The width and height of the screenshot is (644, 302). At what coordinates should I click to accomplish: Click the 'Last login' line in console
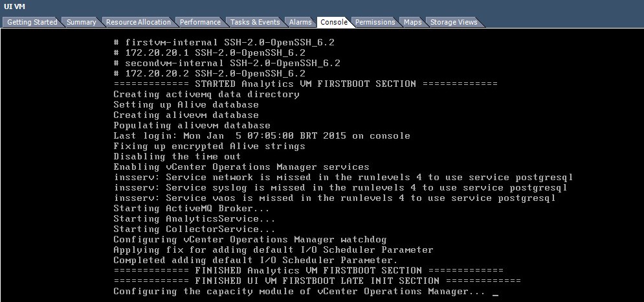(261, 135)
